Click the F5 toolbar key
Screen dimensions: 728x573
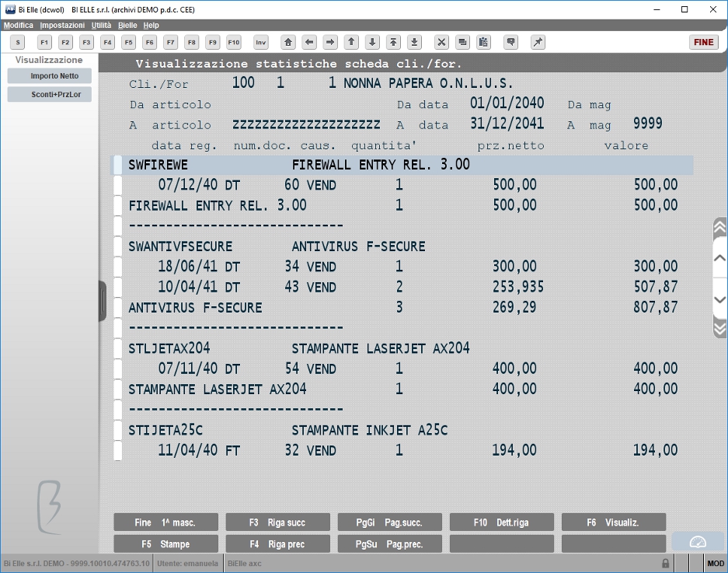point(129,42)
